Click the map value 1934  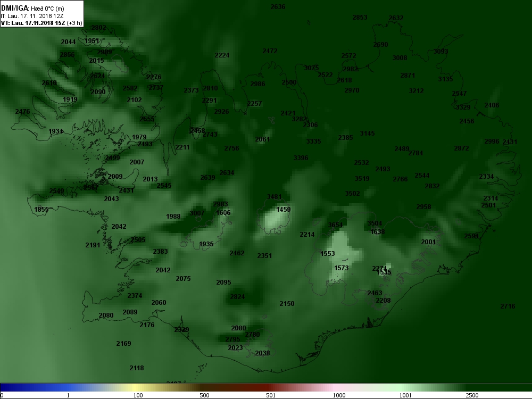tap(56, 131)
